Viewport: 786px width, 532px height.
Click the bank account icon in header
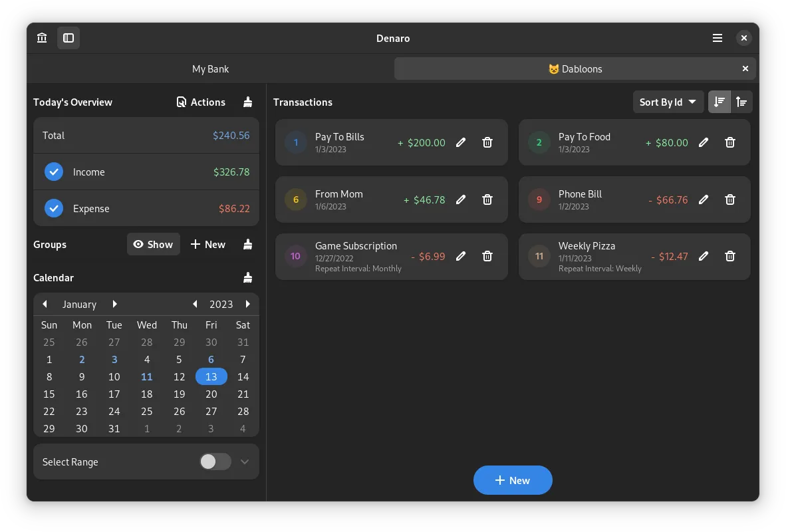[x=42, y=38]
